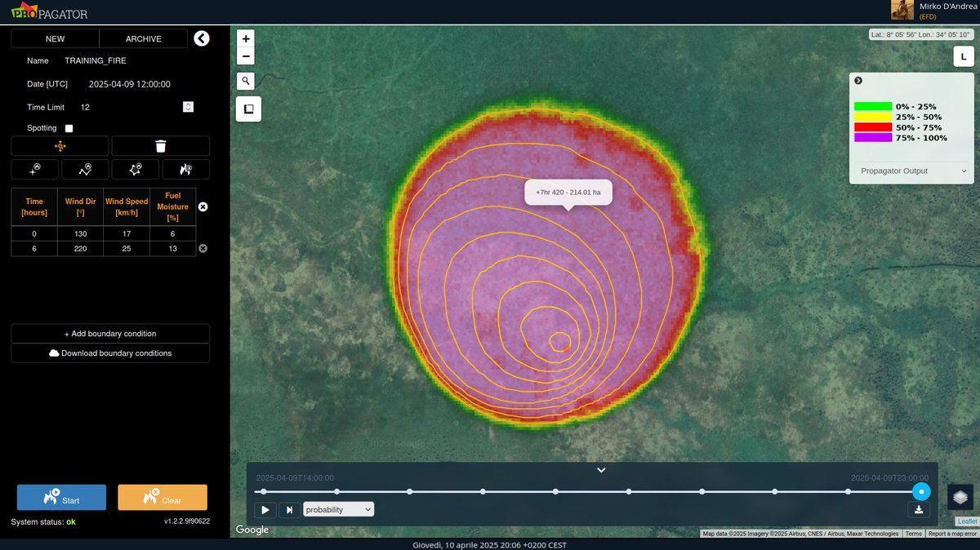
Task: Select the point ignition tool
Action: tap(33, 169)
